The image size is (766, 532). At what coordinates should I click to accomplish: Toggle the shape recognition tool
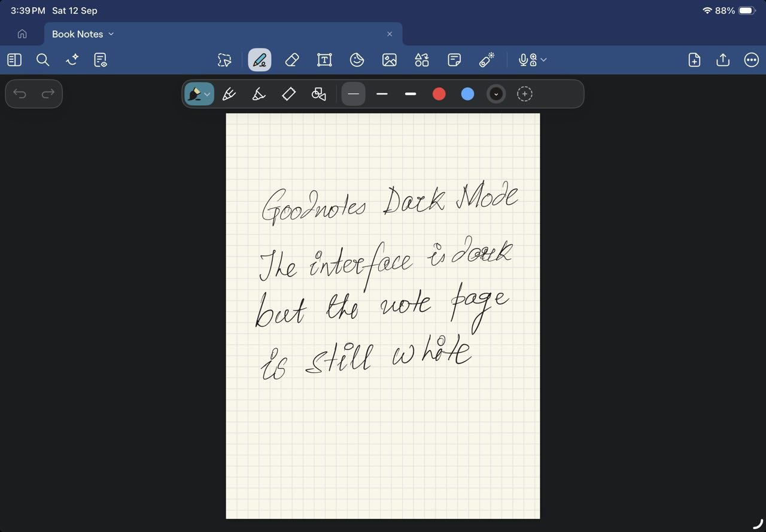(319, 94)
